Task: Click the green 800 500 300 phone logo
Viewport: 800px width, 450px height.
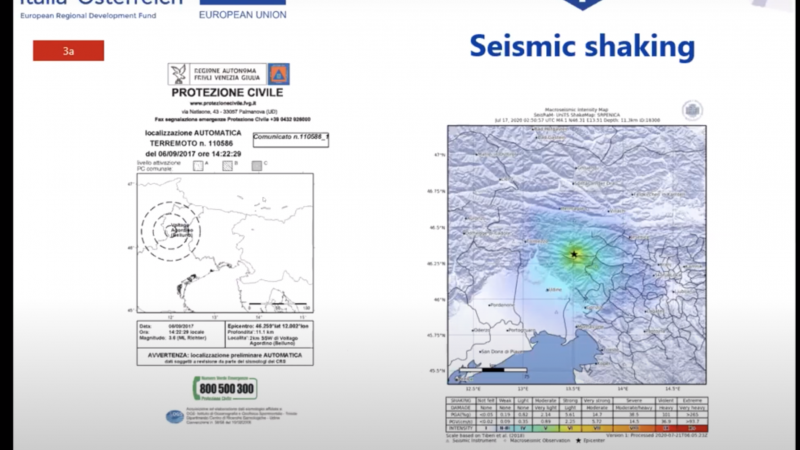Action: 225,389
